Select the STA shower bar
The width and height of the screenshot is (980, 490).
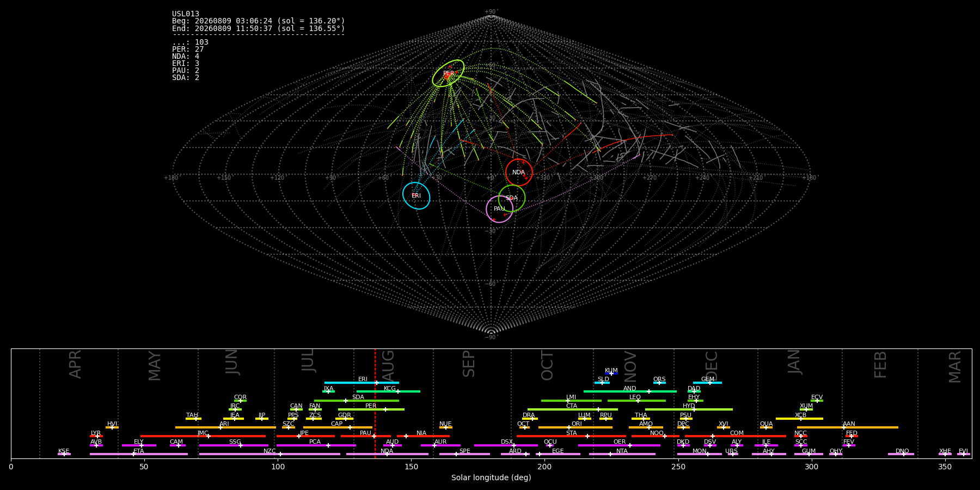tap(571, 436)
